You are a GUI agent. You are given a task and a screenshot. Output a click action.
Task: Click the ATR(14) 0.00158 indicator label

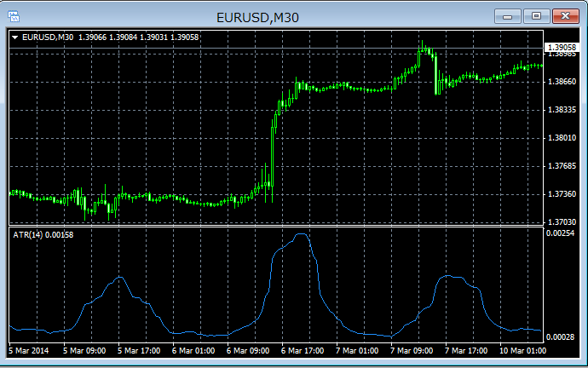[43, 234]
